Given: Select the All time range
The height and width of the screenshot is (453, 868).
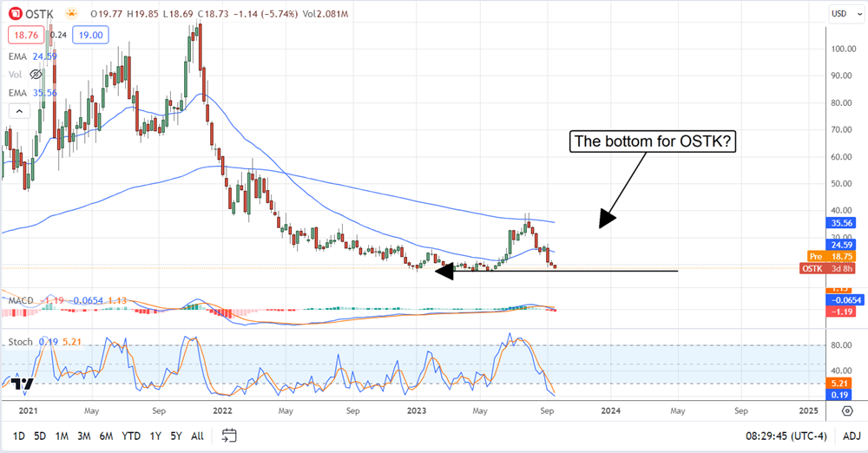Looking at the screenshot, I should point(197,437).
